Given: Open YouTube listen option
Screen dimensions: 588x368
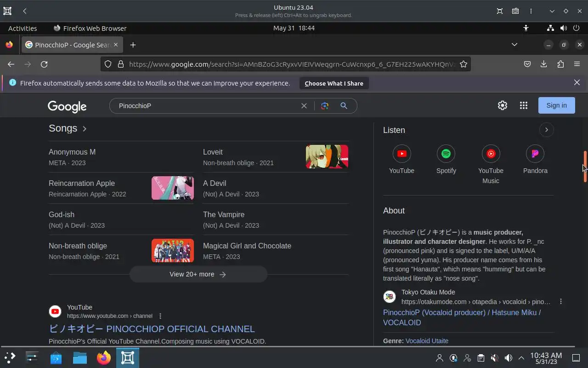Looking at the screenshot, I should click(401, 160).
